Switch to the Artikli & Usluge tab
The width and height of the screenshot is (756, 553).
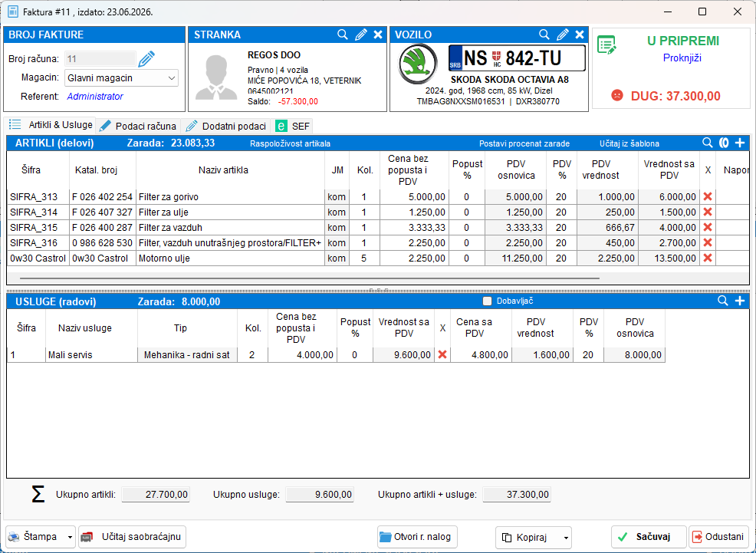[x=51, y=125]
